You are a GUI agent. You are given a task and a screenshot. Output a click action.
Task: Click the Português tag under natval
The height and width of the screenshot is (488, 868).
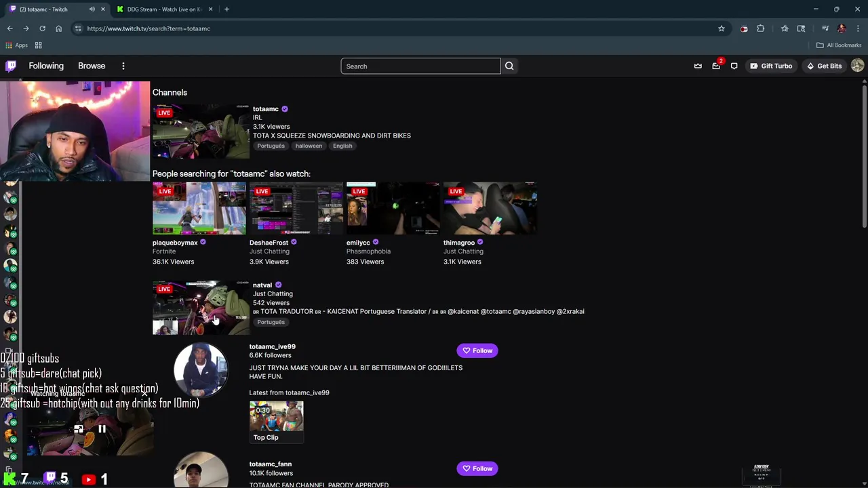[x=271, y=322]
